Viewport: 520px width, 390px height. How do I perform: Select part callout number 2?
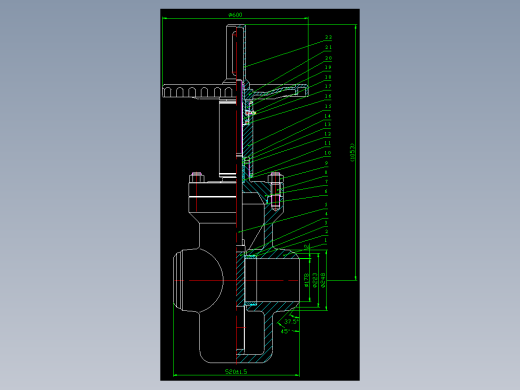click(x=326, y=231)
